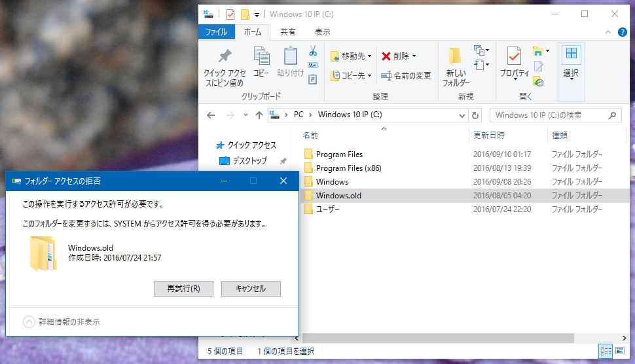Viewport: 635px width, 364px height.
Task: Refresh the folder view
Action: 475,116
